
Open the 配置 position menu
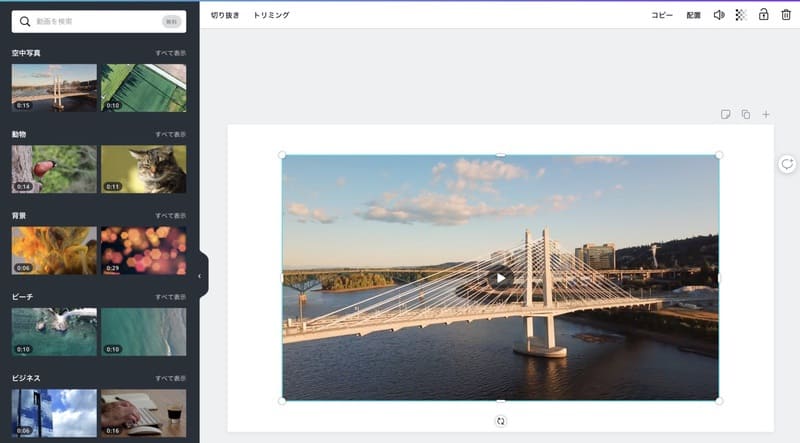tap(693, 16)
